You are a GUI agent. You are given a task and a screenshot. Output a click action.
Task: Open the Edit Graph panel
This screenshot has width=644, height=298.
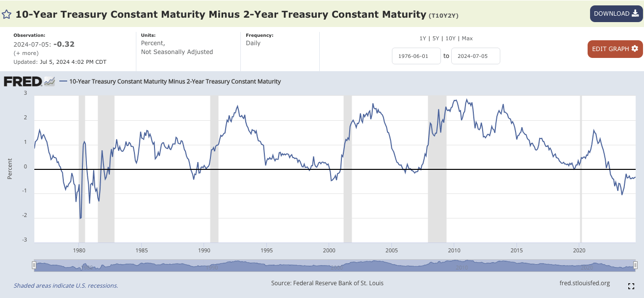615,49
